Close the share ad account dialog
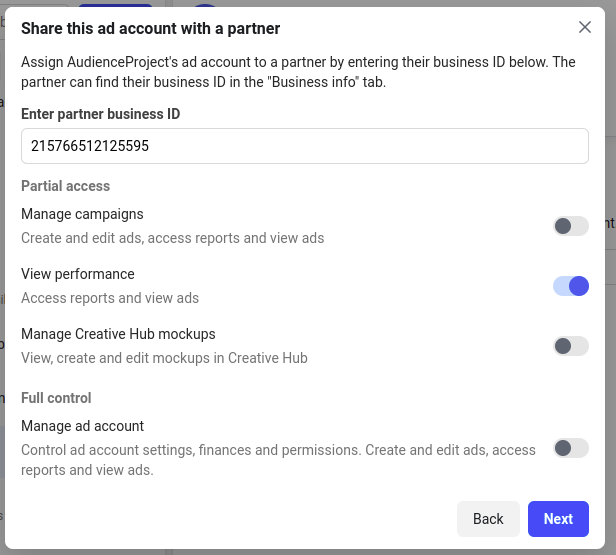616x555 pixels. point(585,27)
